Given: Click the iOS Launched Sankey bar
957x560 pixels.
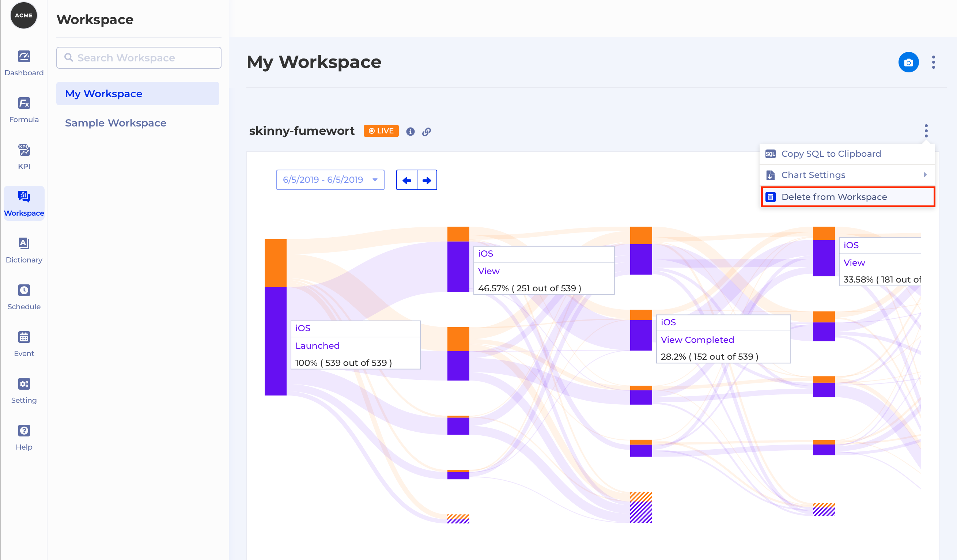Looking at the screenshot, I should 275,341.
